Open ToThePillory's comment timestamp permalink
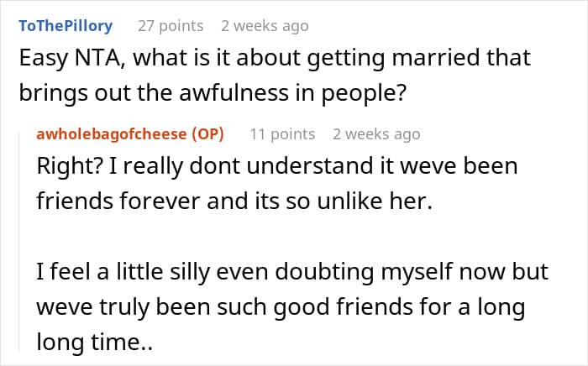 pyautogui.click(x=265, y=26)
